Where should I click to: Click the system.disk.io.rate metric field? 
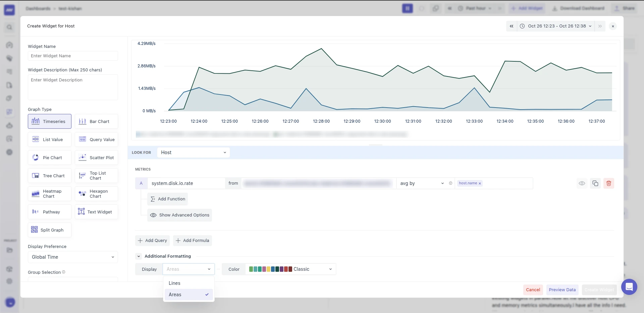tap(186, 183)
